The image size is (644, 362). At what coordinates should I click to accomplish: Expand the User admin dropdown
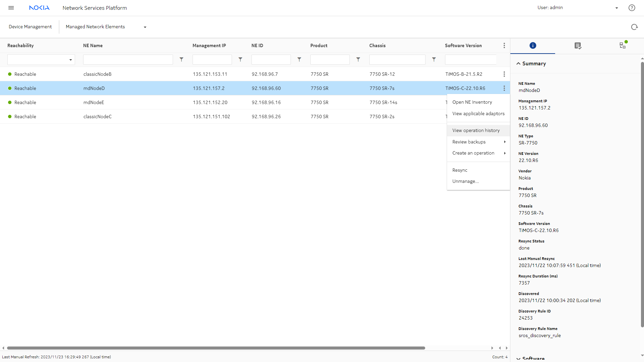[616, 8]
